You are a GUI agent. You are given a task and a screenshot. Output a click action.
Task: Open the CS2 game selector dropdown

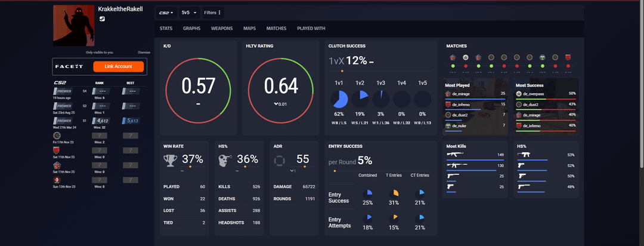166,13
